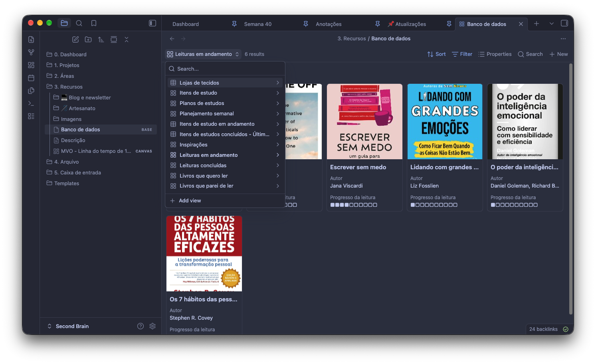
Task: Expand the 4. Arquivo folder
Action: tap(66, 162)
